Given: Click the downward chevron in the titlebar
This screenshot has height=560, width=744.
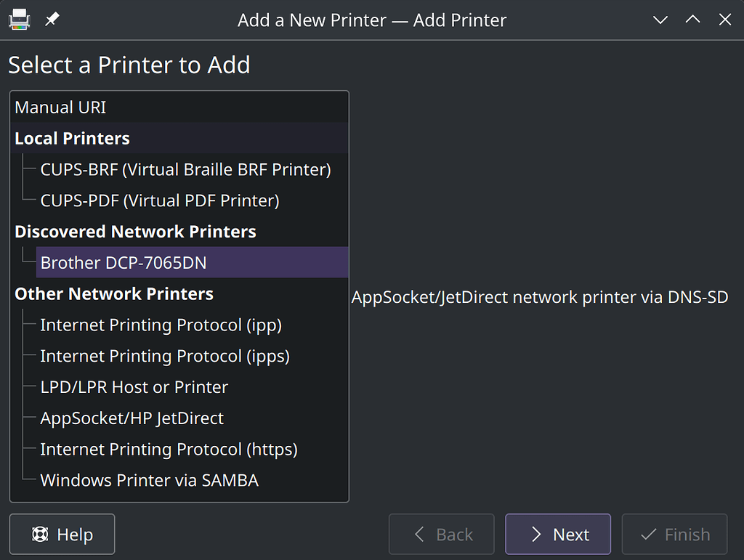Looking at the screenshot, I should click(x=660, y=20).
